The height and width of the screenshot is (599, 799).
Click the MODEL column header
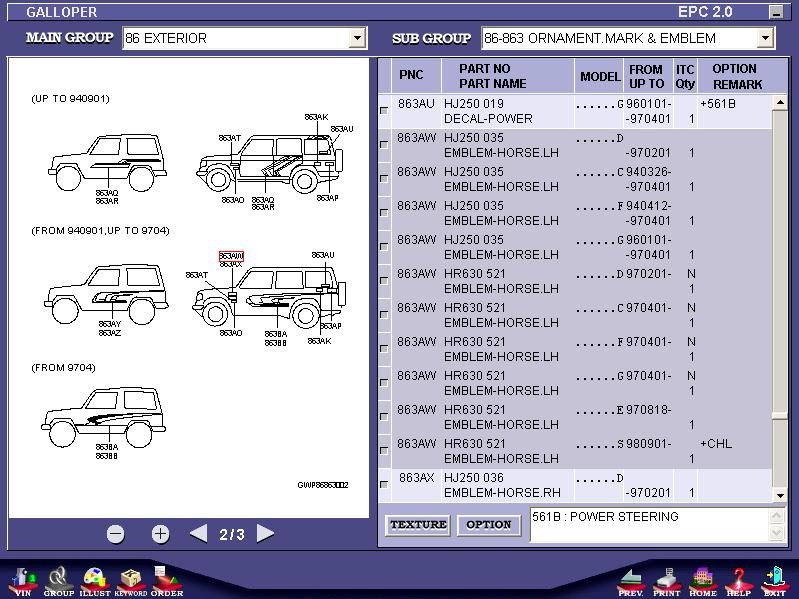tap(600, 76)
